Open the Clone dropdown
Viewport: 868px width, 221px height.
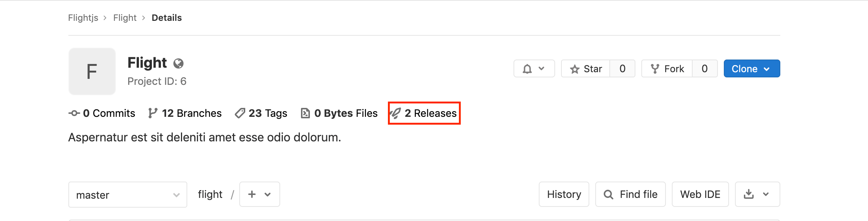pos(751,68)
